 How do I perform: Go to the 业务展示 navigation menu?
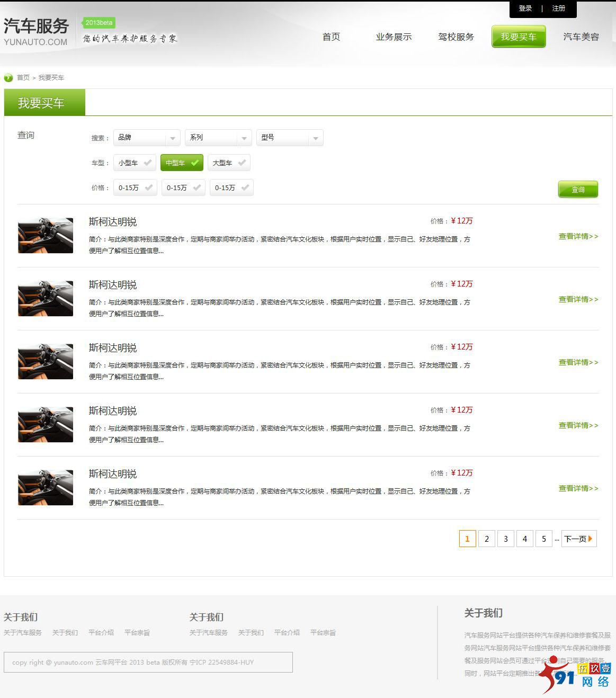coord(394,37)
